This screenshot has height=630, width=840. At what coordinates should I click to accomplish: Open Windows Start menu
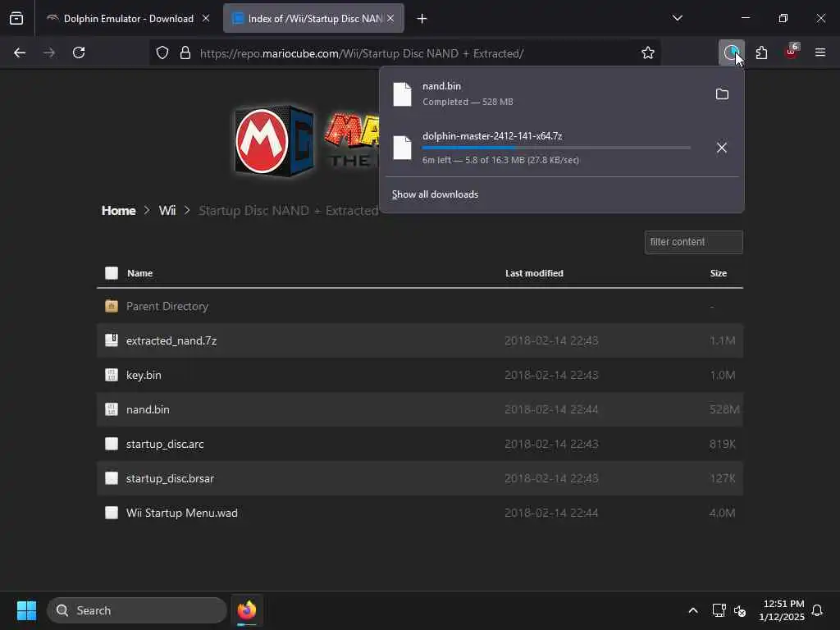tap(26, 610)
